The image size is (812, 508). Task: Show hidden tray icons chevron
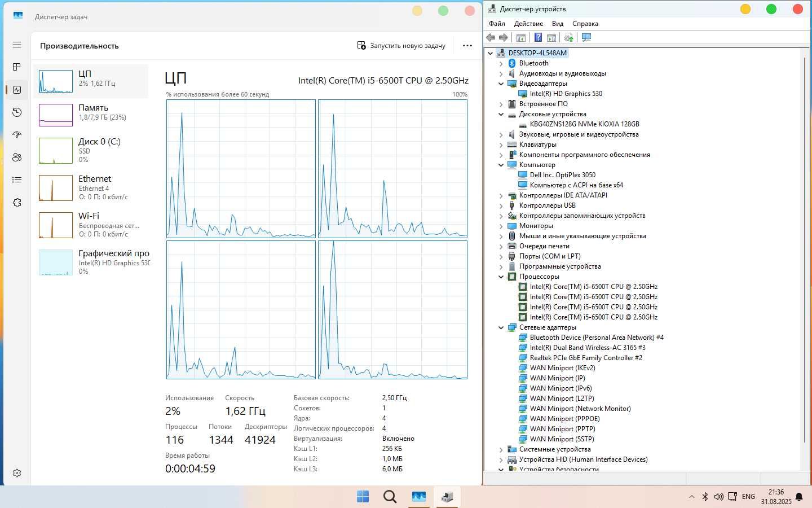point(692,497)
